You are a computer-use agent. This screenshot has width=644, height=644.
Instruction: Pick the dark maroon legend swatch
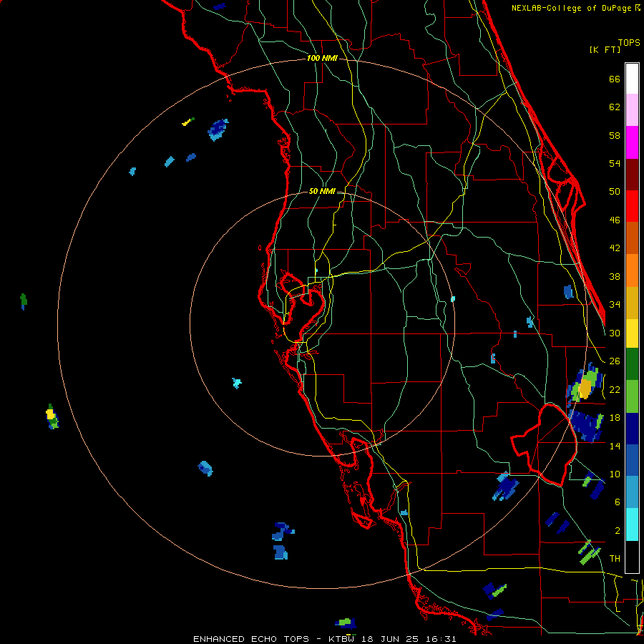pyautogui.click(x=632, y=175)
